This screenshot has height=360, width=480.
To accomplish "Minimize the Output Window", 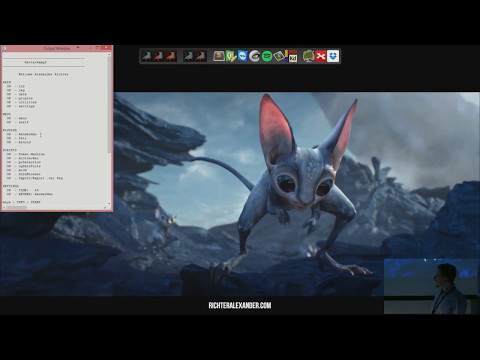I will (x=90, y=48).
